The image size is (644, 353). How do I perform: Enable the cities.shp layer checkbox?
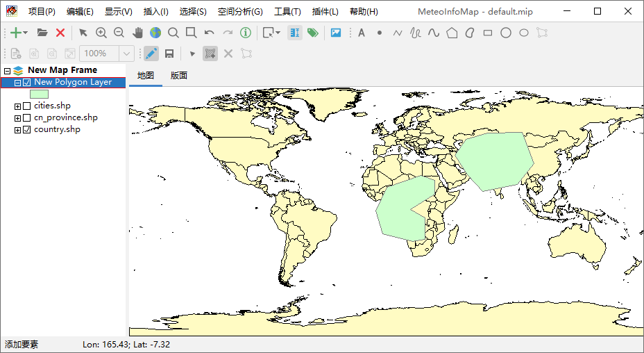click(x=27, y=106)
